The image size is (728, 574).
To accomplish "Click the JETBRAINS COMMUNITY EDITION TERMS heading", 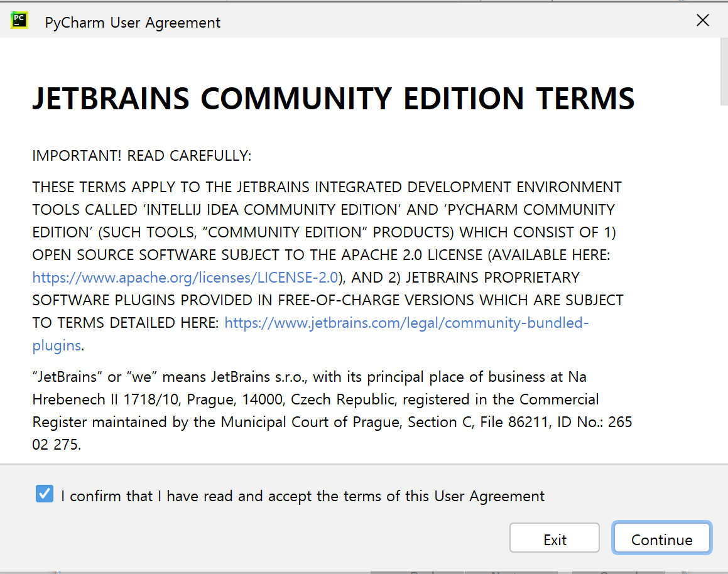I will tap(334, 99).
